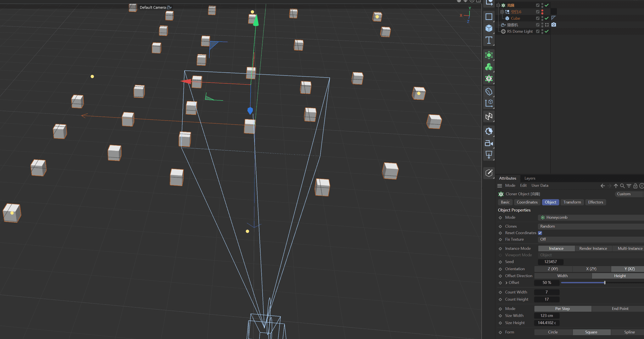
Task: Open the Coordinates tab
Action: pos(527,202)
